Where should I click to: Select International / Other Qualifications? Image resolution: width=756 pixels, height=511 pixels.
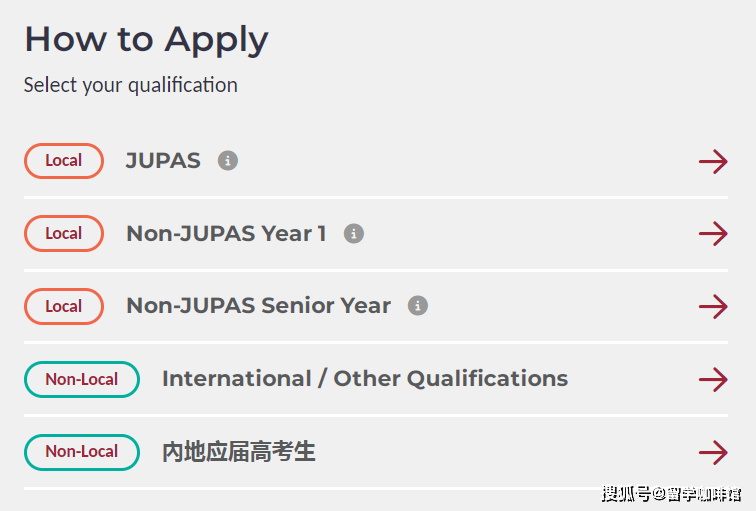tap(365, 378)
